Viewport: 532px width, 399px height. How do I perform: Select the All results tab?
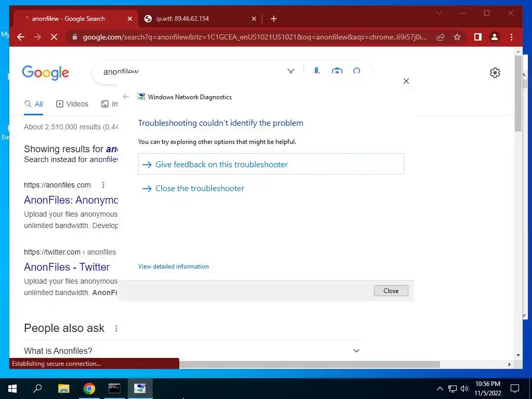tap(34, 104)
